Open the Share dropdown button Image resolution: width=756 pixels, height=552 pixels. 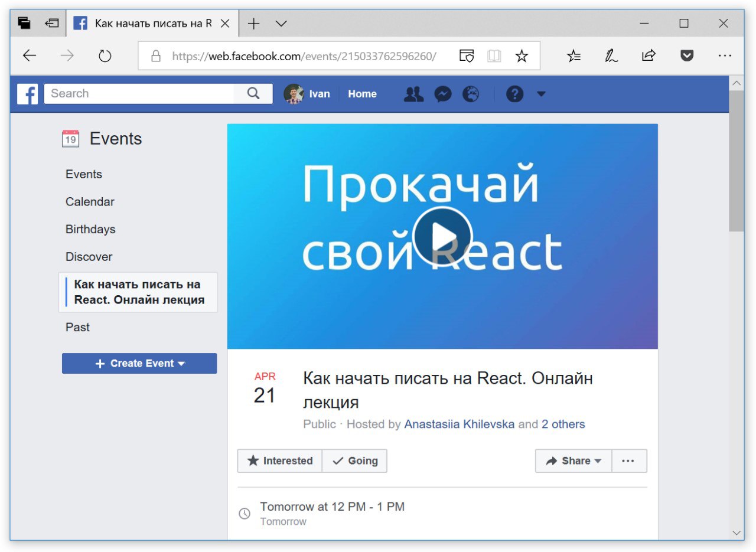pos(573,461)
